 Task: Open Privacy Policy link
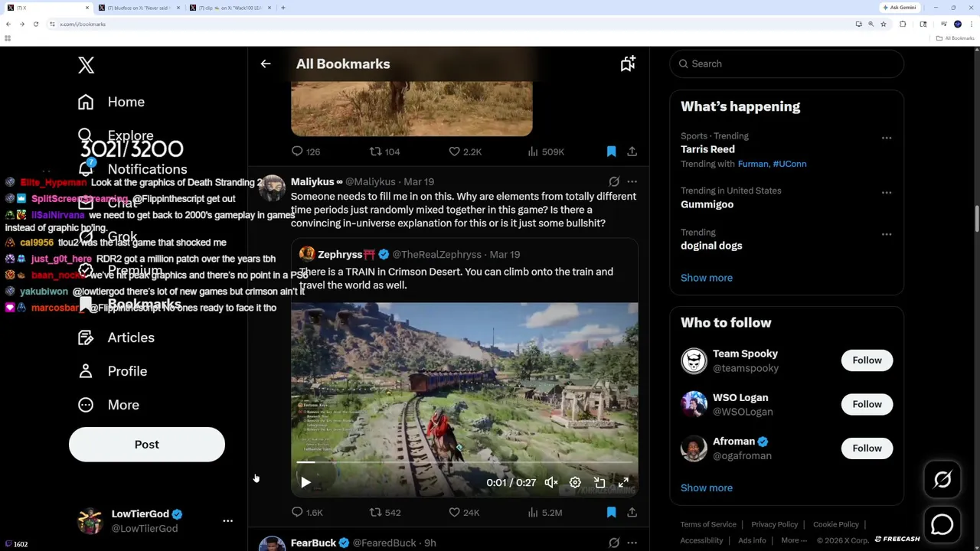(774, 524)
